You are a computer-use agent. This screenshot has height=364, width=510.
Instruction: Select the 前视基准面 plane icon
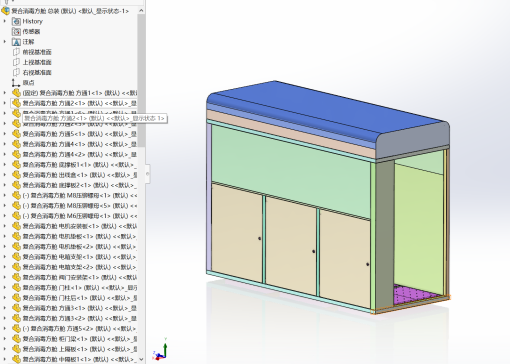[16, 52]
